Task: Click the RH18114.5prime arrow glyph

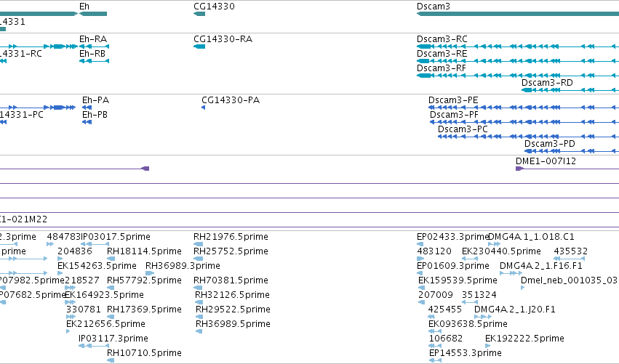Action: 111,259
